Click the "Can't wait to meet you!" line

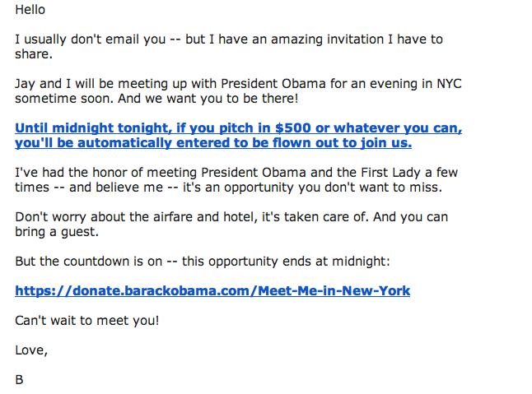coord(87,321)
